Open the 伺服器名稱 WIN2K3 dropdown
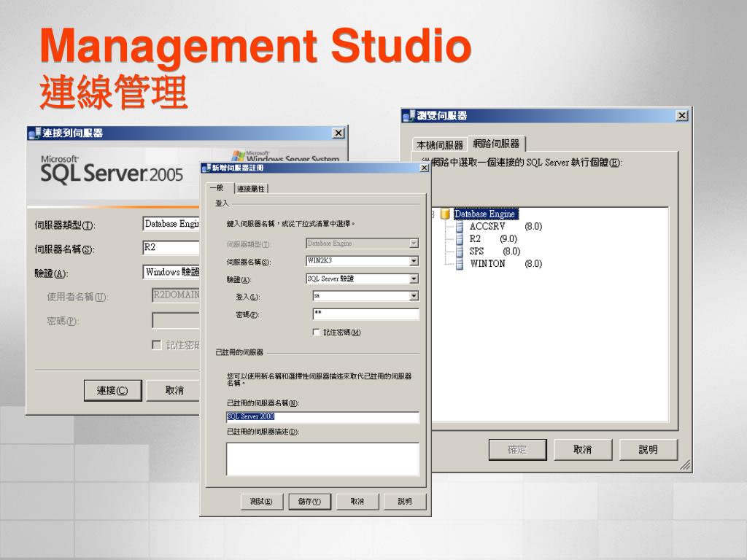Viewport: 747px width, 560px height. pyautogui.click(x=414, y=261)
